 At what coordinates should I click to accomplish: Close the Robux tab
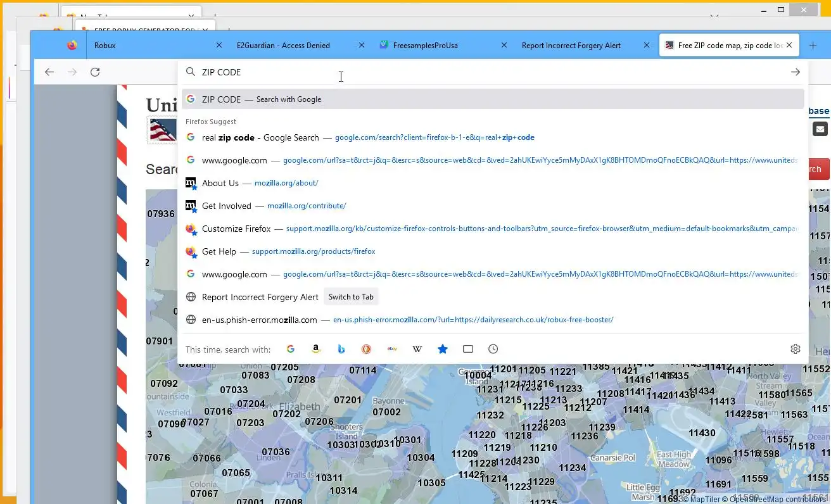point(219,46)
